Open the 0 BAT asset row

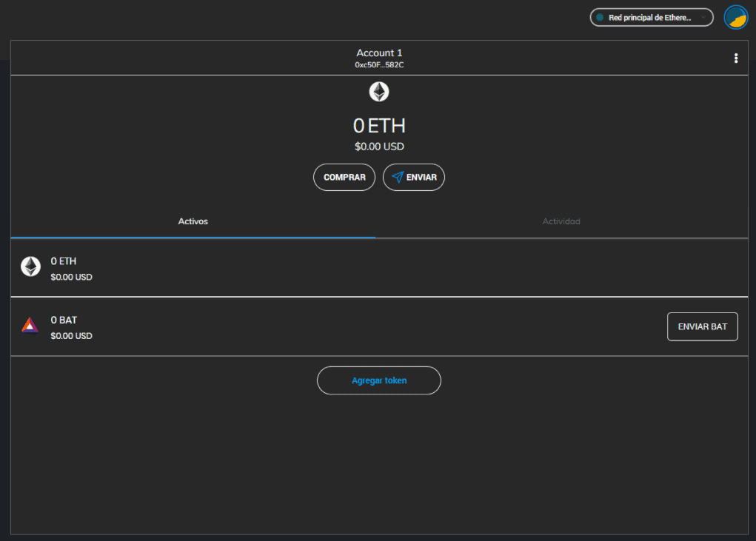click(296, 326)
